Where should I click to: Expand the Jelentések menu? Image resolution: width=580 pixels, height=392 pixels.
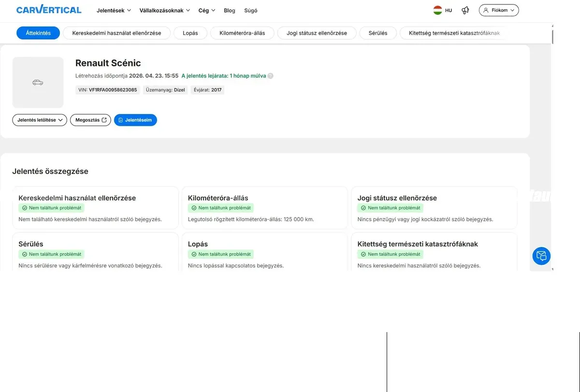click(x=114, y=10)
